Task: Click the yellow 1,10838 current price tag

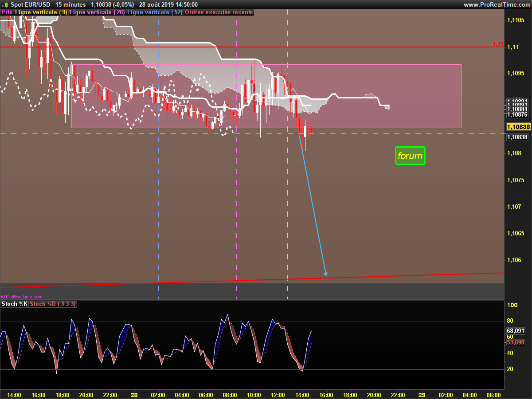Action: (517, 127)
